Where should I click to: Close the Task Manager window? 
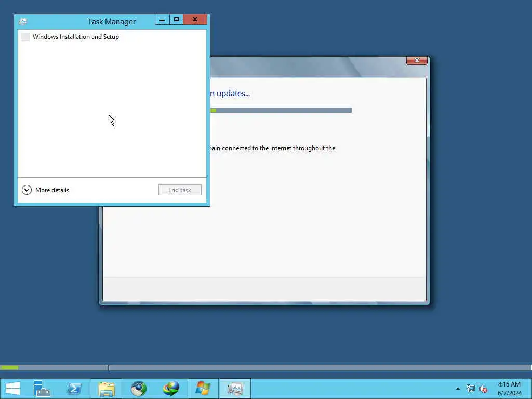[195, 20]
